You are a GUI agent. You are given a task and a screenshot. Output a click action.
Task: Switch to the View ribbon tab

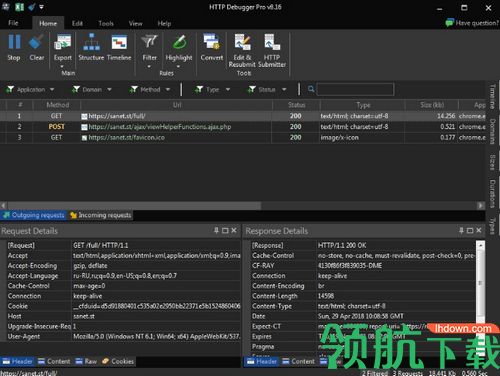coord(135,23)
